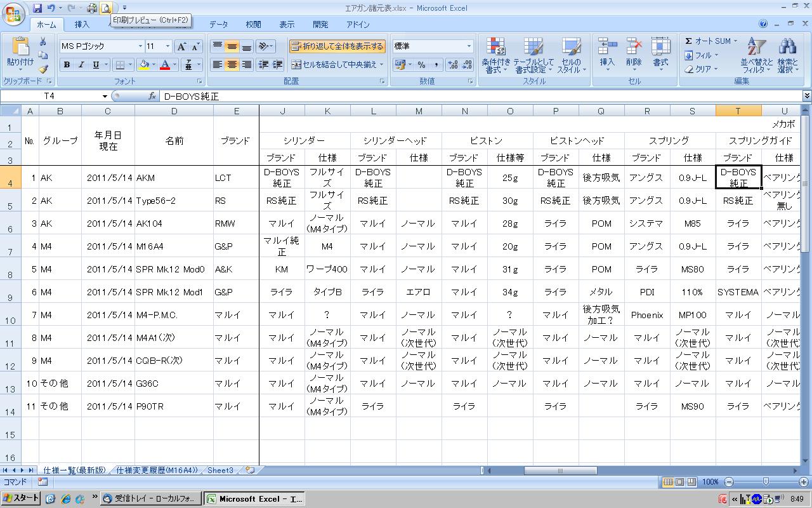Open the font color dropdown arrow

click(x=174, y=65)
